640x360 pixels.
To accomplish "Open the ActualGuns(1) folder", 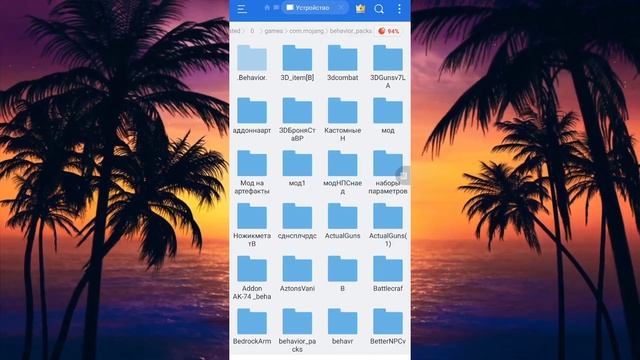I will [388, 224].
